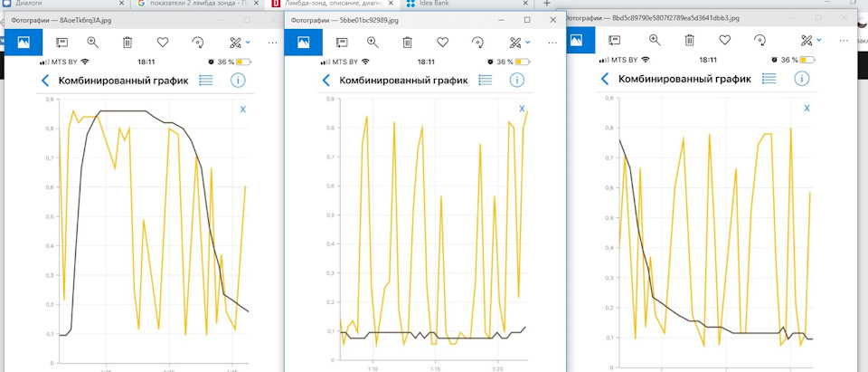Zoom icon in the 5bbe01bc92989.jpg window
The image size is (868, 372).
373,42
